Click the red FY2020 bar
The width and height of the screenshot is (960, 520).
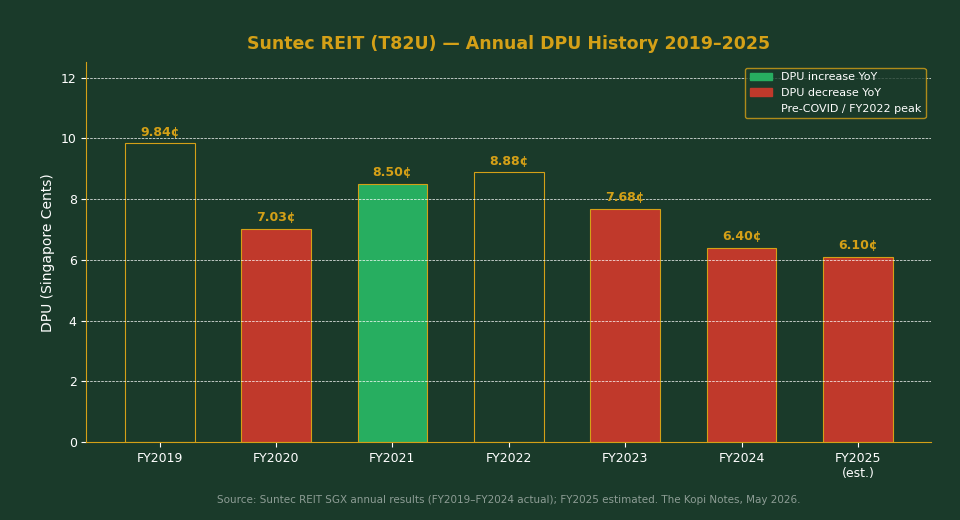276,336
